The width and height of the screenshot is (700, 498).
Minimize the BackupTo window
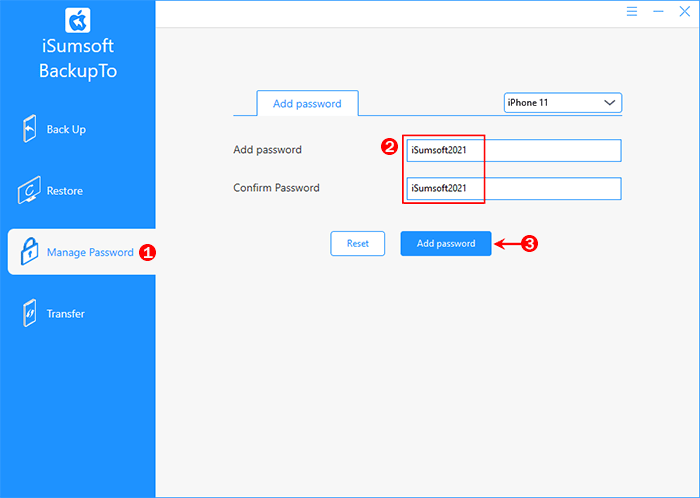point(658,12)
